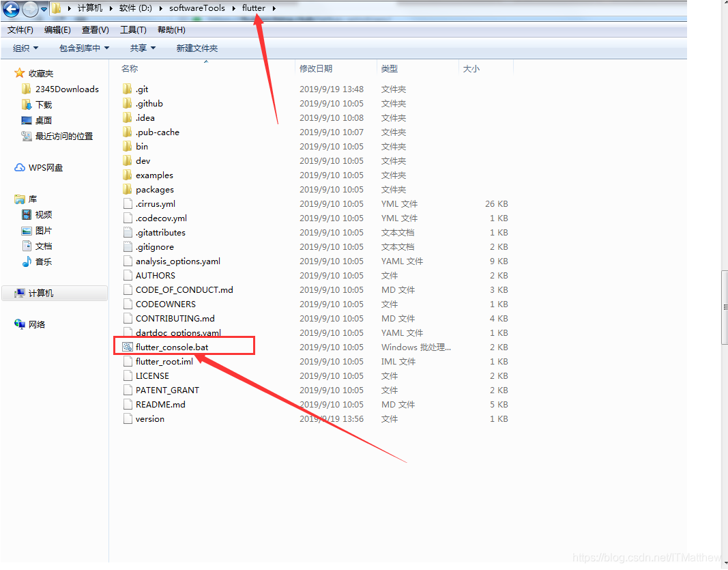The height and width of the screenshot is (570, 728).
Task: Open the 共享 dropdown in the toolbar
Action: point(143,48)
